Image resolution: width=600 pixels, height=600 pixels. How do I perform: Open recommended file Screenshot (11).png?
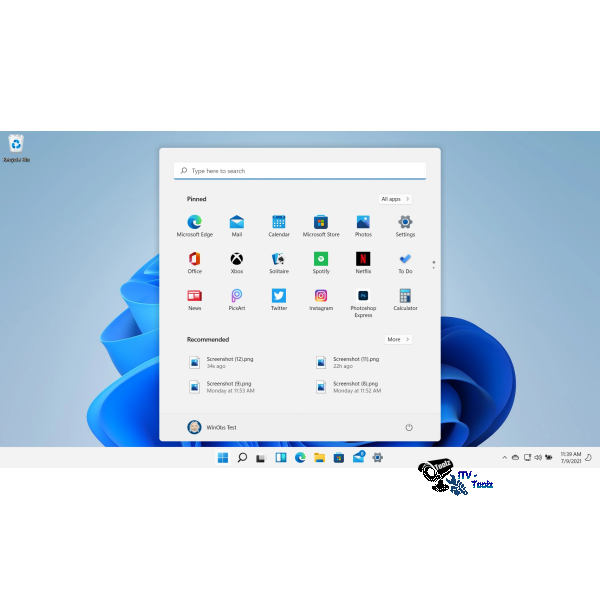pyautogui.click(x=347, y=362)
